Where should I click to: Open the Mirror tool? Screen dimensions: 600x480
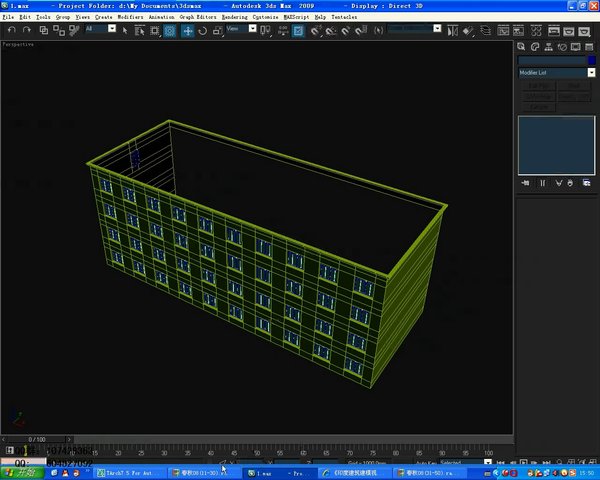pos(453,31)
